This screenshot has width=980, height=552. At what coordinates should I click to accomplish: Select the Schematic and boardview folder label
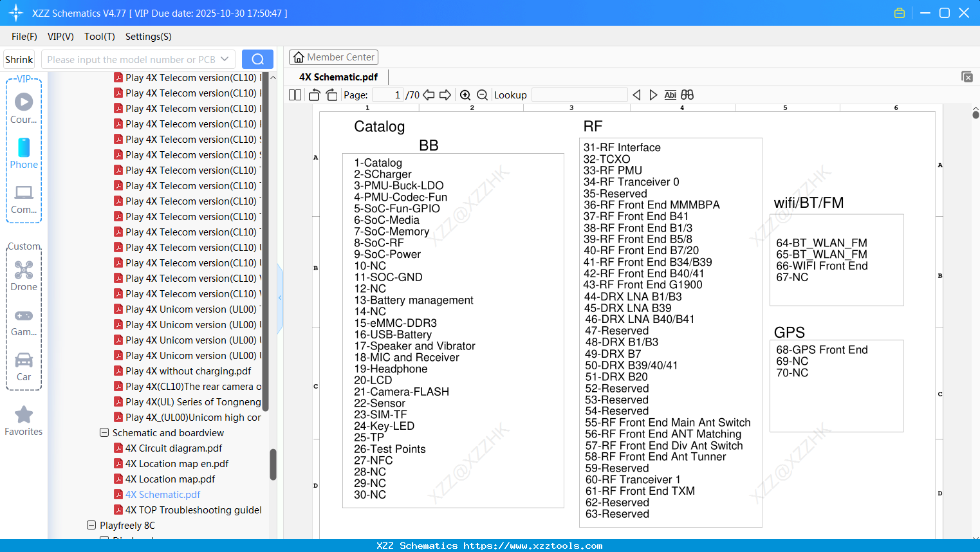(168, 433)
